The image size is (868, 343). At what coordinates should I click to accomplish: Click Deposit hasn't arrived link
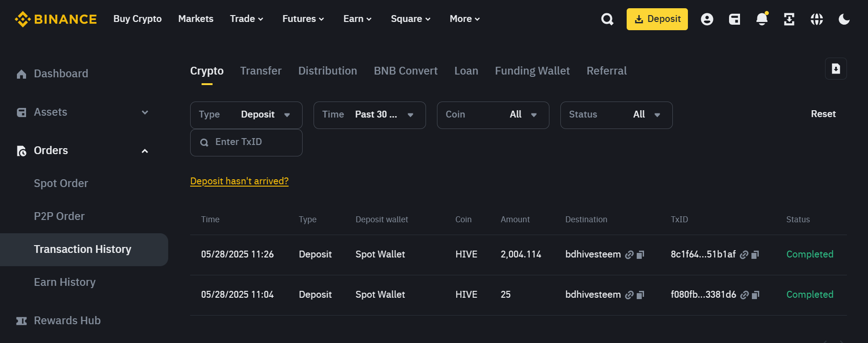[x=240, y=181]
